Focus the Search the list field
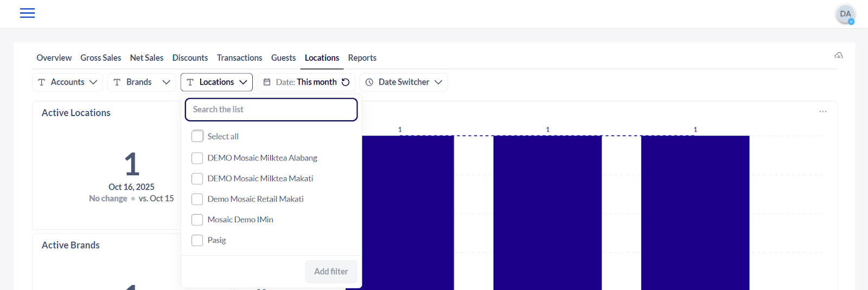Screen dimensions: 868x290 pos(271,109)
